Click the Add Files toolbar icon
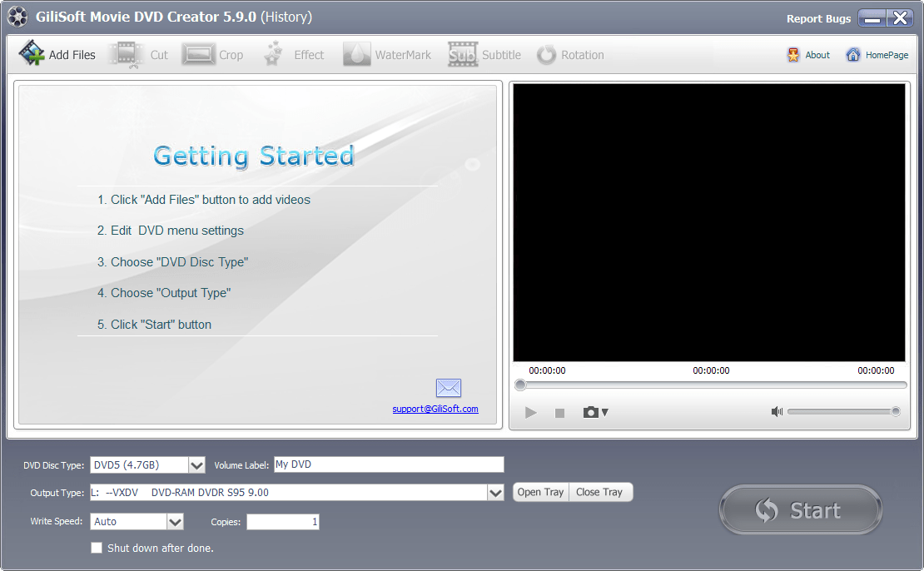 coord(56,54)
